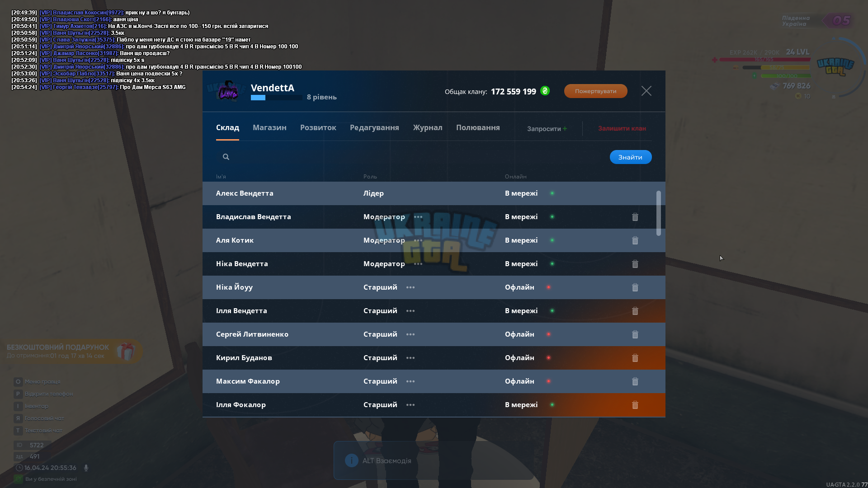Click the free gift box icon
Viewport: 868px width, 488px height.
click(x=126, y=351)
